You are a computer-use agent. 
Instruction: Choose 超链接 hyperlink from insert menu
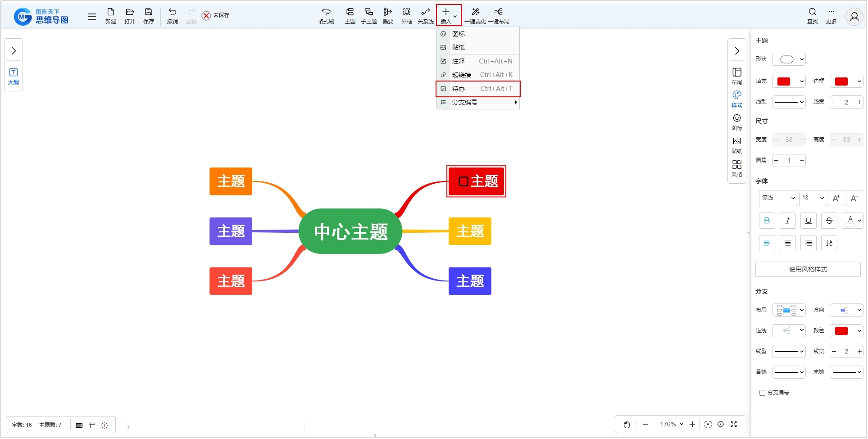(x=478, y=75)
